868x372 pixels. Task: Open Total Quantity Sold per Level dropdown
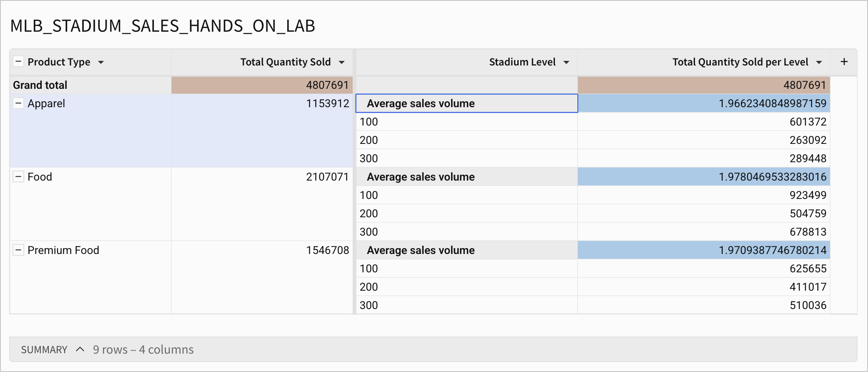point(819,63)
